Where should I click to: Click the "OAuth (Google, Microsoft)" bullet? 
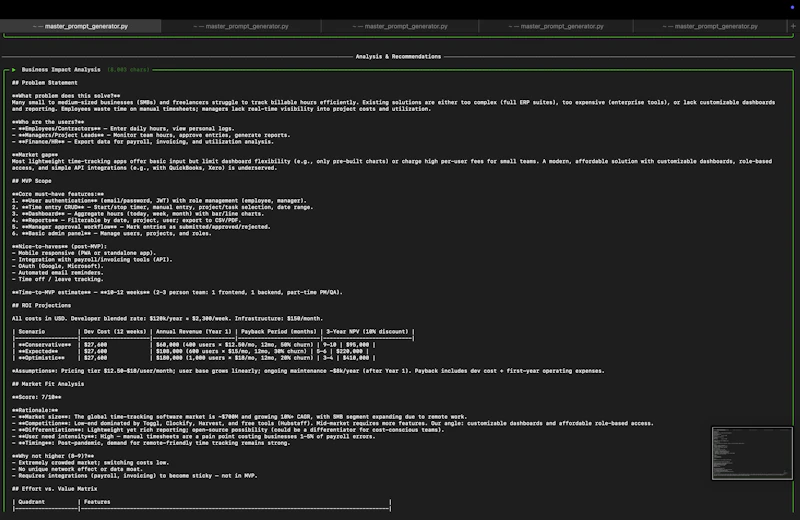click(x=58, y=266)
